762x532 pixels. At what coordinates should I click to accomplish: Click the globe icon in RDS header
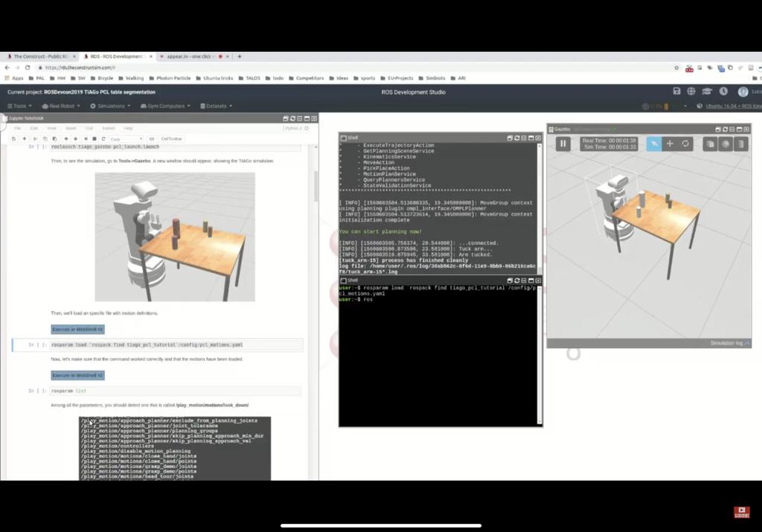691,92
